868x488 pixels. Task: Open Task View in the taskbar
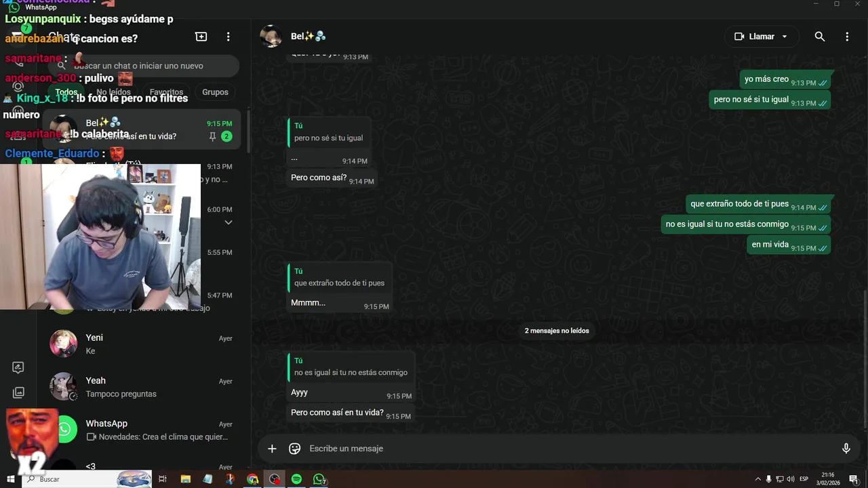tap(163, 479)
